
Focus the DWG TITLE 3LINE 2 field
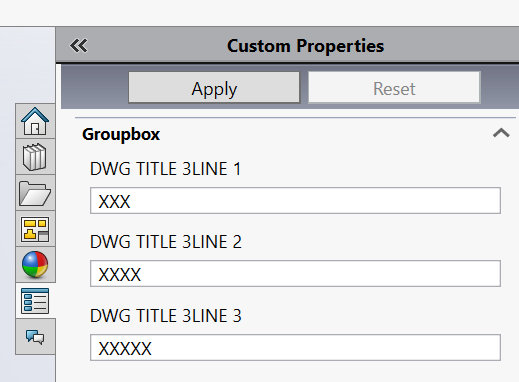295,274
